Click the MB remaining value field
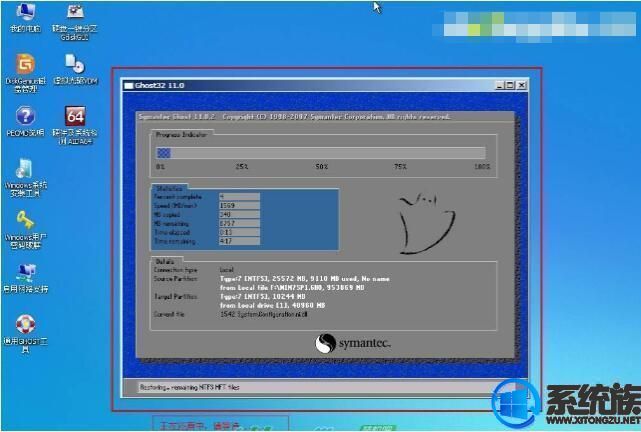This screenshot has width=641, height=432. pyautogui.click(x=239, y=224)
